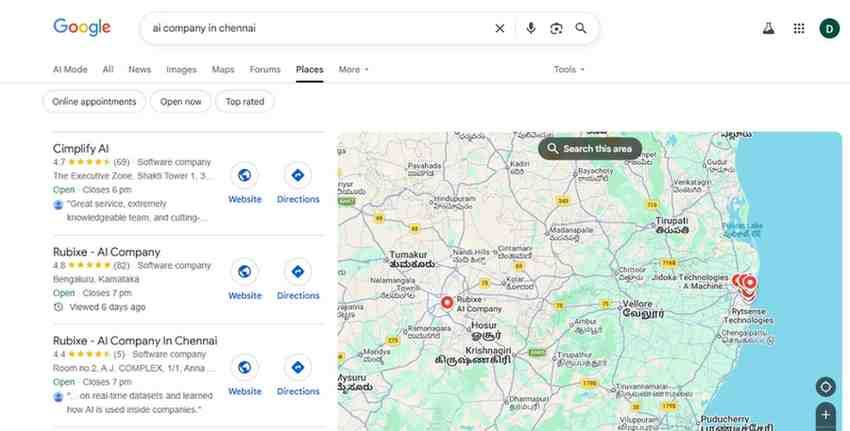Click the Search this area button

click(x=590, y=149)
